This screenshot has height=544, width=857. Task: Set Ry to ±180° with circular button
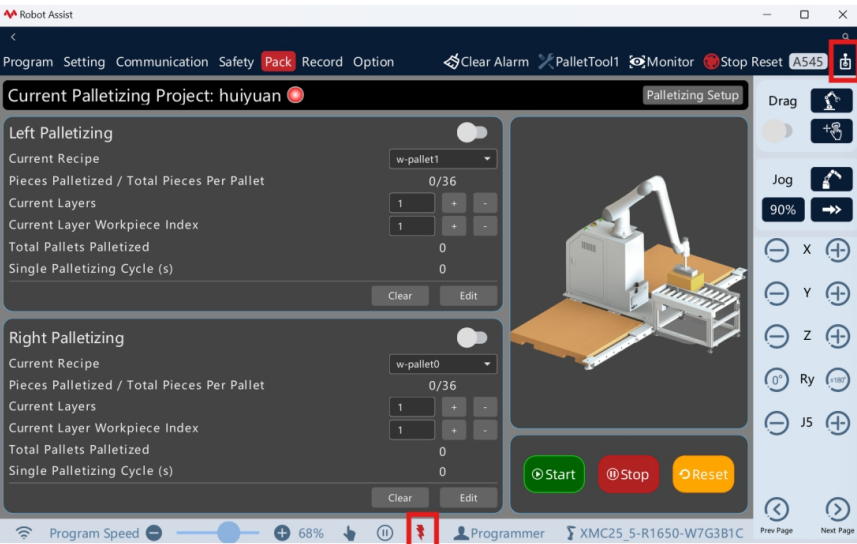[x=837, y=379]
